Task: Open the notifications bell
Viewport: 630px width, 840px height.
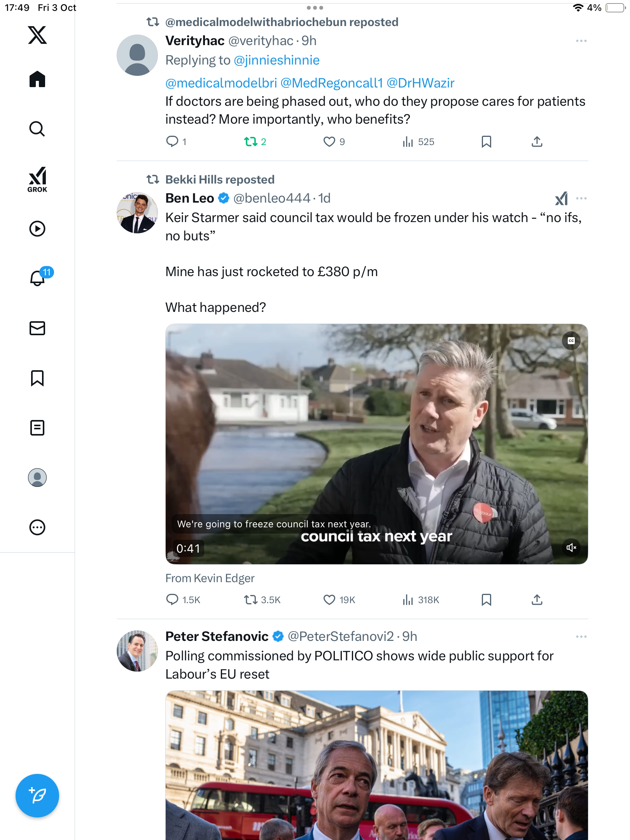Action: [x=37, y=278]
